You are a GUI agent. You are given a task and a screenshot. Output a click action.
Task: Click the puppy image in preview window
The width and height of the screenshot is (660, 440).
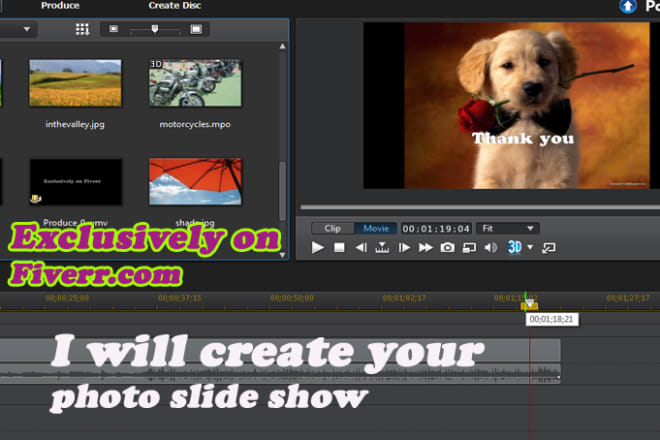[526, 105]
